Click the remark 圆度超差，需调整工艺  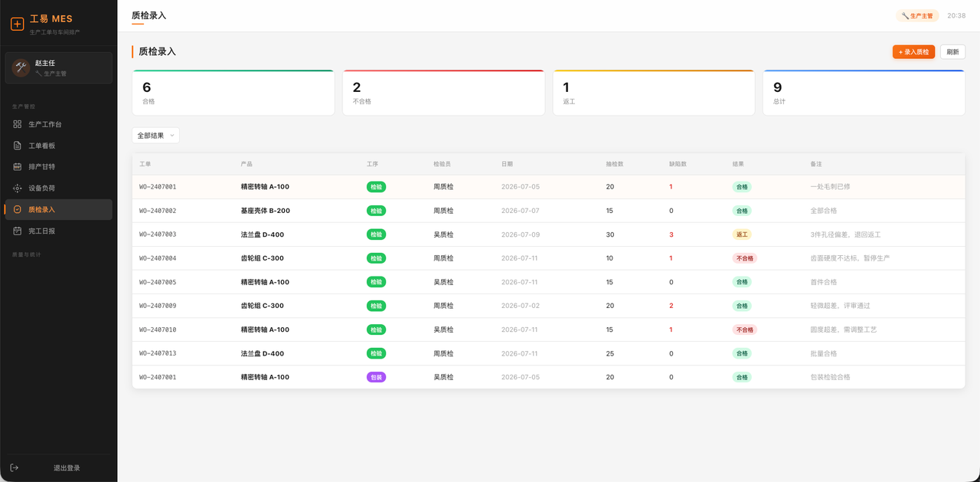(843, 330)
